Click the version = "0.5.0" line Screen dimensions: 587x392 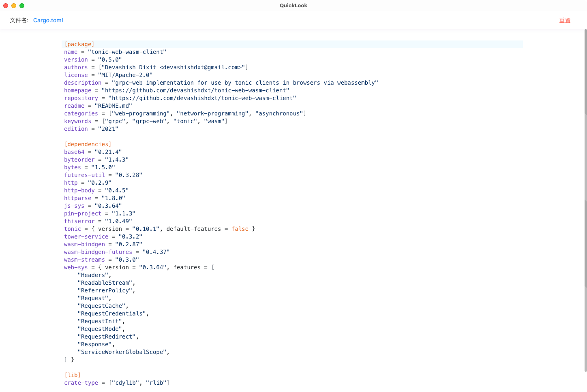[x=93, y=60]
